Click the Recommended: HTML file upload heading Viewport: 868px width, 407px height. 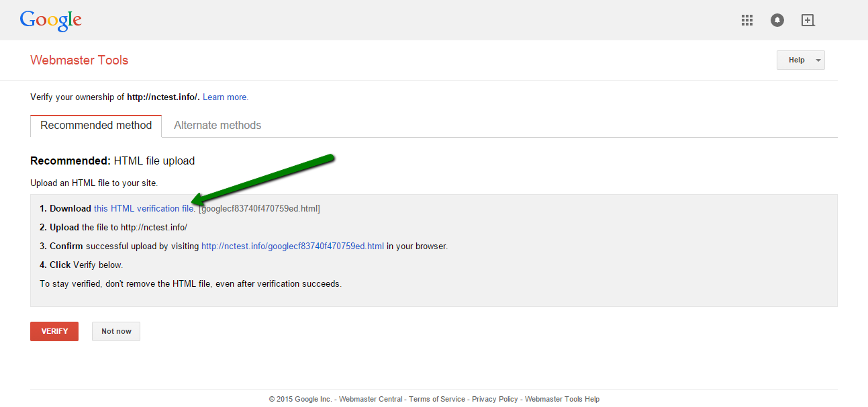coord(113,161)
